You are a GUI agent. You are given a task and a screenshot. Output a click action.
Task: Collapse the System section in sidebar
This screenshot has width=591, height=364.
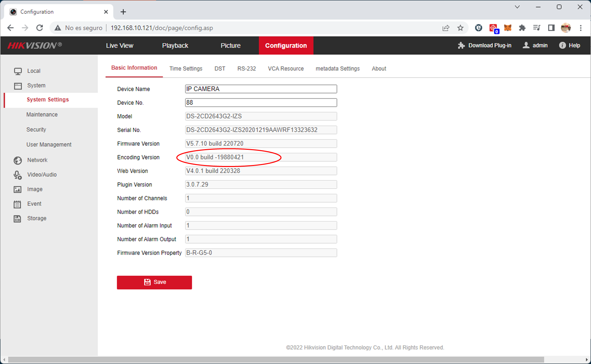click(36, 85)
